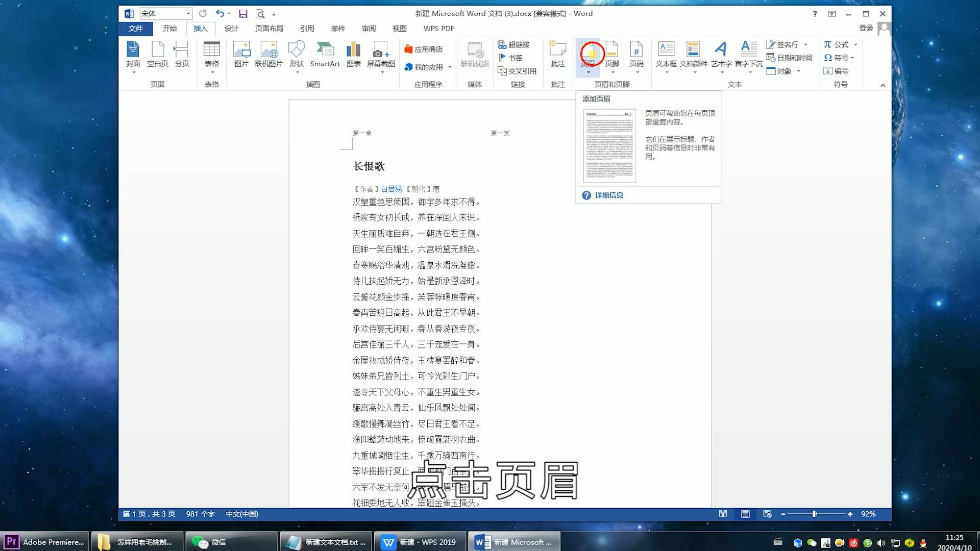Click the sign in (登录) button

click(866, 28)
